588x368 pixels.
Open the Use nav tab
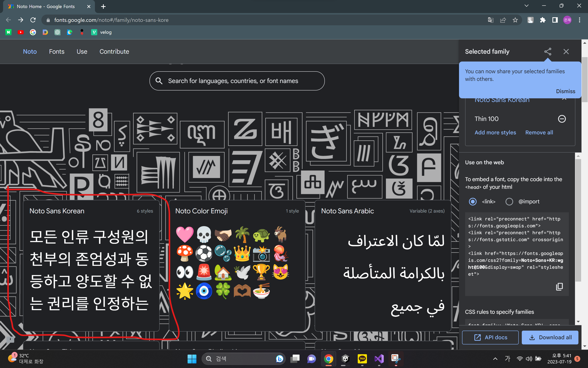82,52
